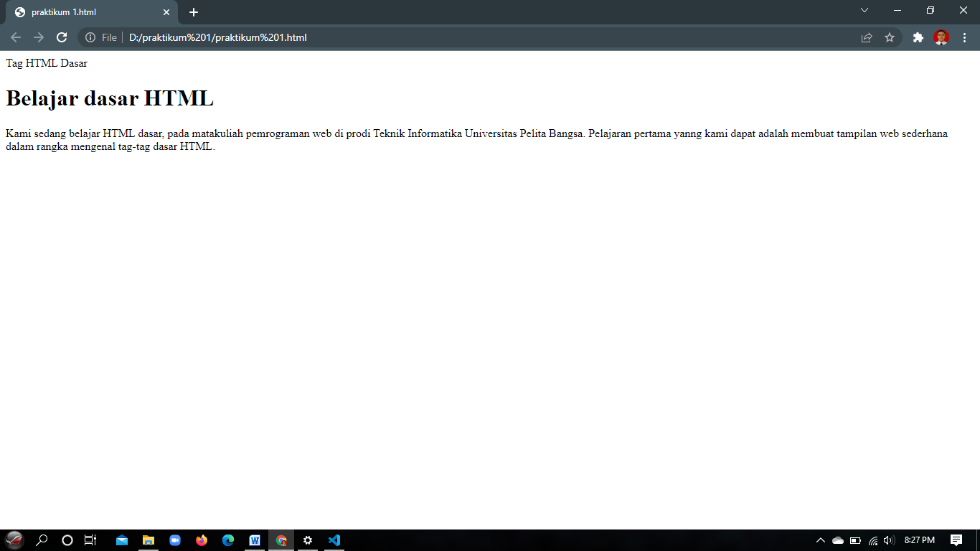980x551 pixels.
Task: Open a new tab with the plus button
Action: click(192, 11)
